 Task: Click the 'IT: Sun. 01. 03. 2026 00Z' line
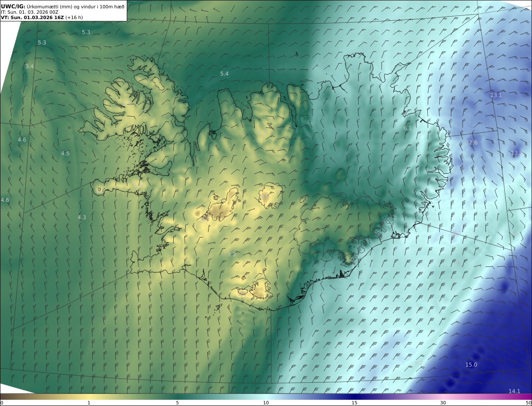[x=30, y=12]
